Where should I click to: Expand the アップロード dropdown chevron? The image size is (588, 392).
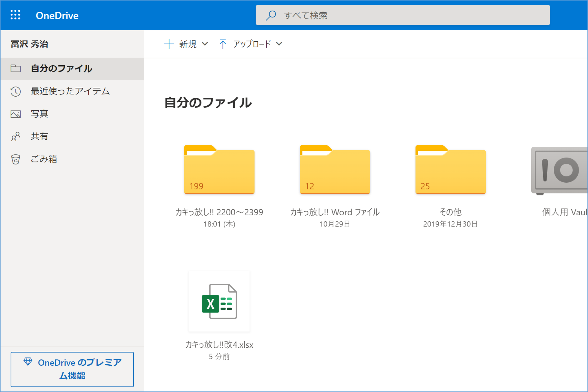[x=279, y=44]
